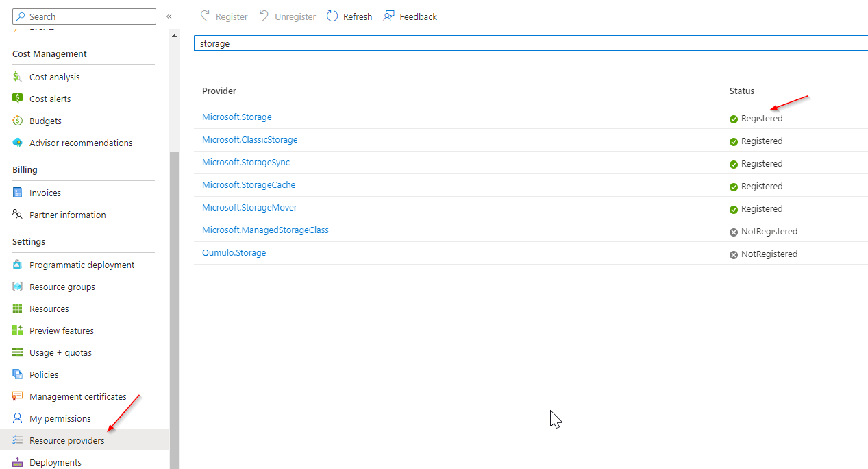868x469 pixels.
Task: Click 'NotRegistered' status text for Qumulo.Storage
Action: pyautogui.click(x=769, y=254)
